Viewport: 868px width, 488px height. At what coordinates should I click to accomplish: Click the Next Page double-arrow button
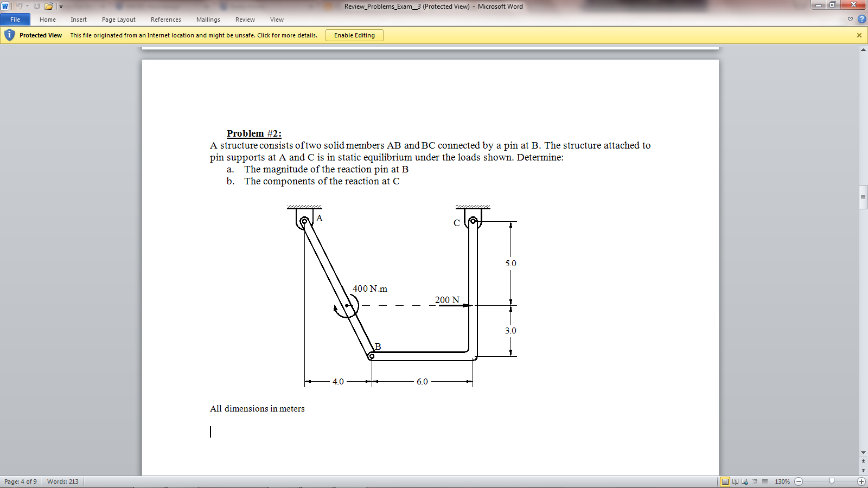point(863,471)
